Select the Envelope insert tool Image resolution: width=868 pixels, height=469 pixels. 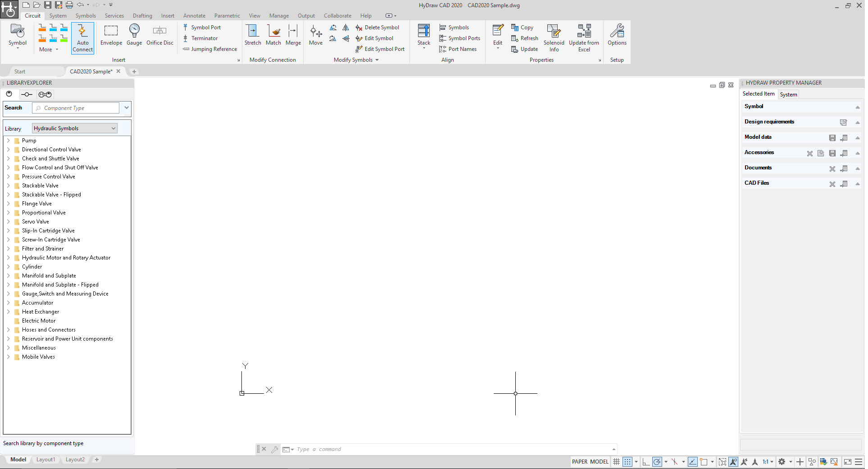click(x=111, y=35)
